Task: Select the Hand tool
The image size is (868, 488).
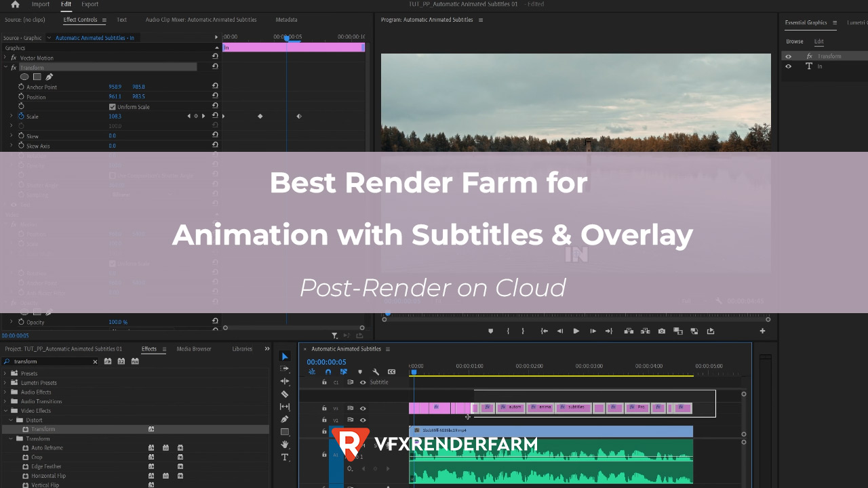Action: pos(285,445)
